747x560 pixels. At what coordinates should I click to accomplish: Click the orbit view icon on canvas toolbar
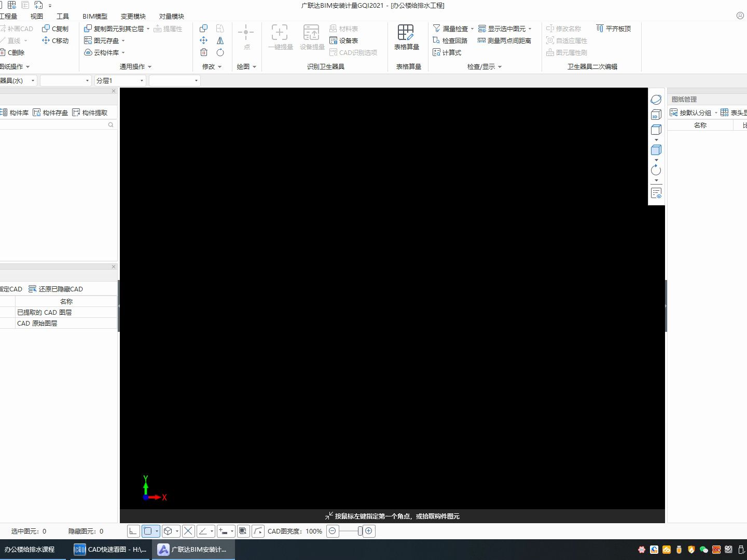(656, 100)
